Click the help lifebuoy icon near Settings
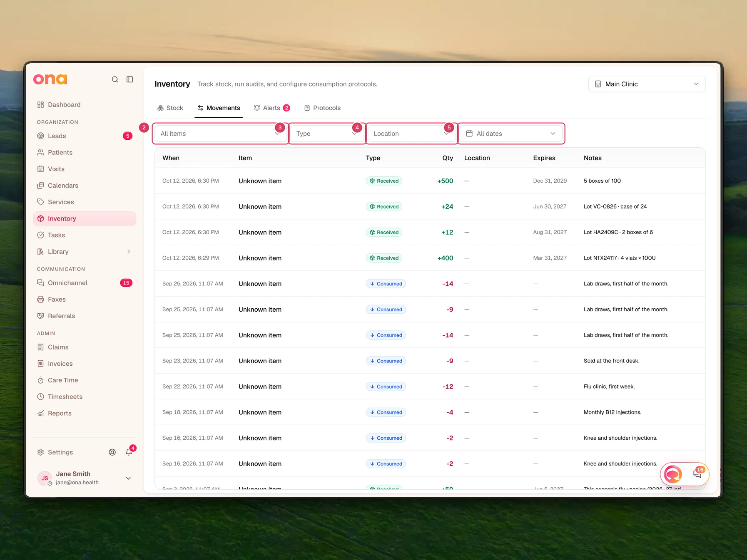 coord(112,452)
